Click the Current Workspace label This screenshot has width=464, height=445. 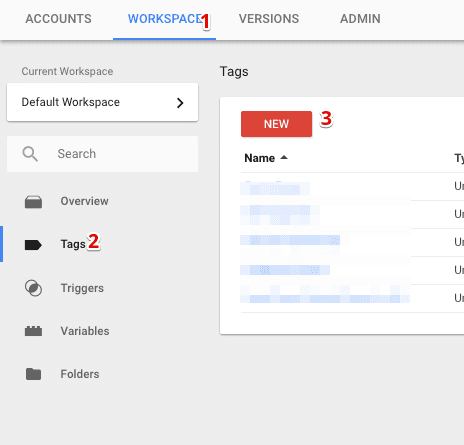(x=67, y=71)
